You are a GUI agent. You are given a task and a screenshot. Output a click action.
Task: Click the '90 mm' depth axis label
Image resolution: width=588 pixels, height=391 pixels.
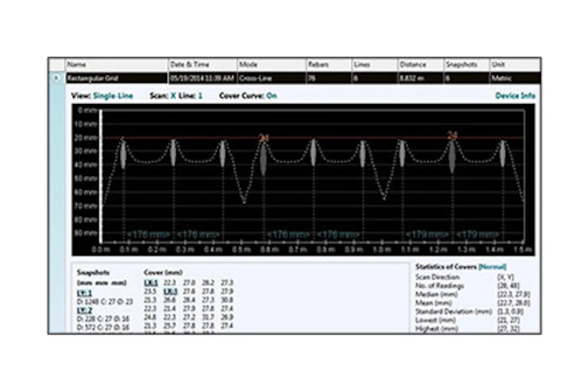pos(86,233)
